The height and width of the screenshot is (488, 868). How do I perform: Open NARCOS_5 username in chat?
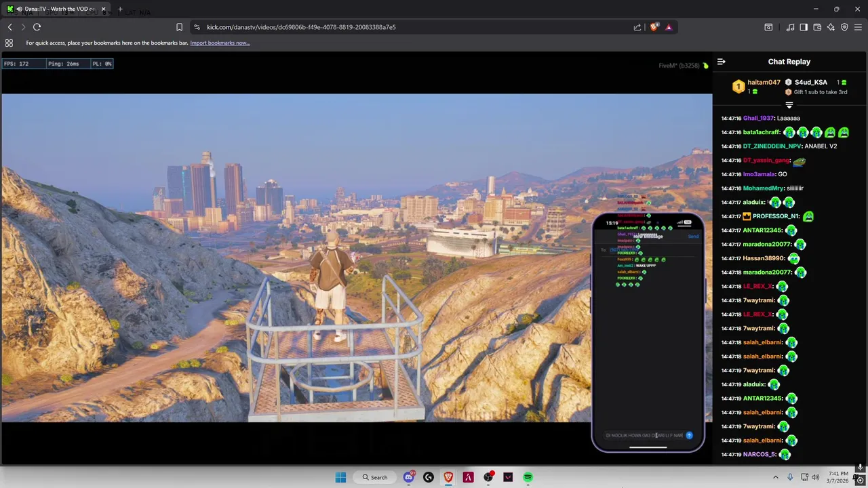click(x=759, y=454)
